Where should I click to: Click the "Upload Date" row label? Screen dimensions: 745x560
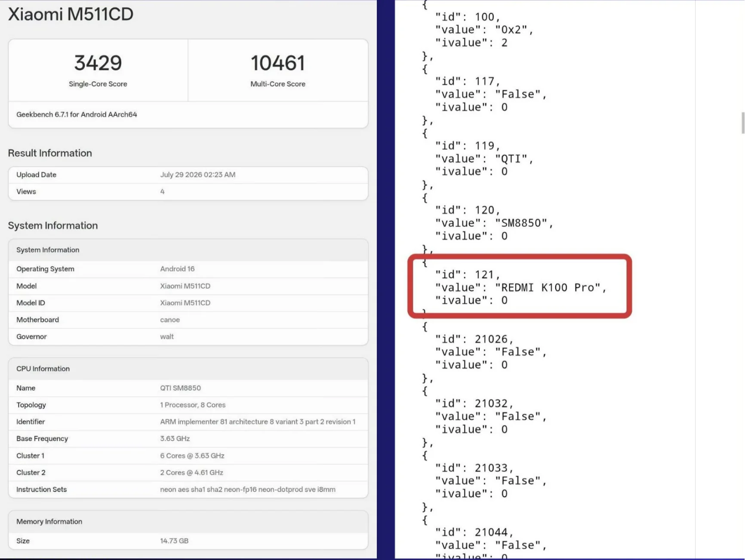pos(36,175)
